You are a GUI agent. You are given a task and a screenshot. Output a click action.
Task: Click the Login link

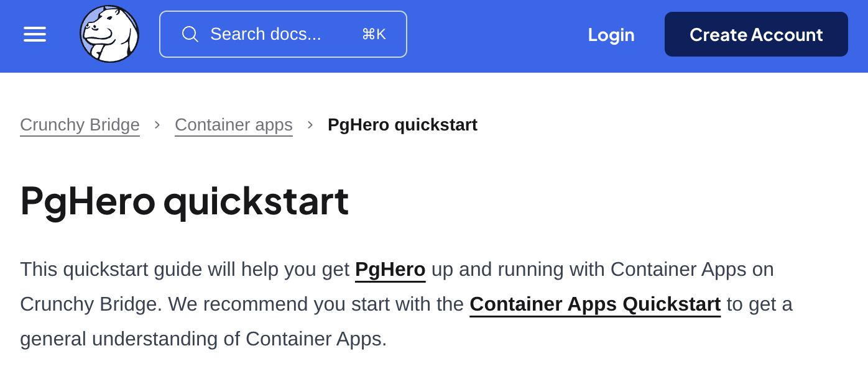coord(611,34)
